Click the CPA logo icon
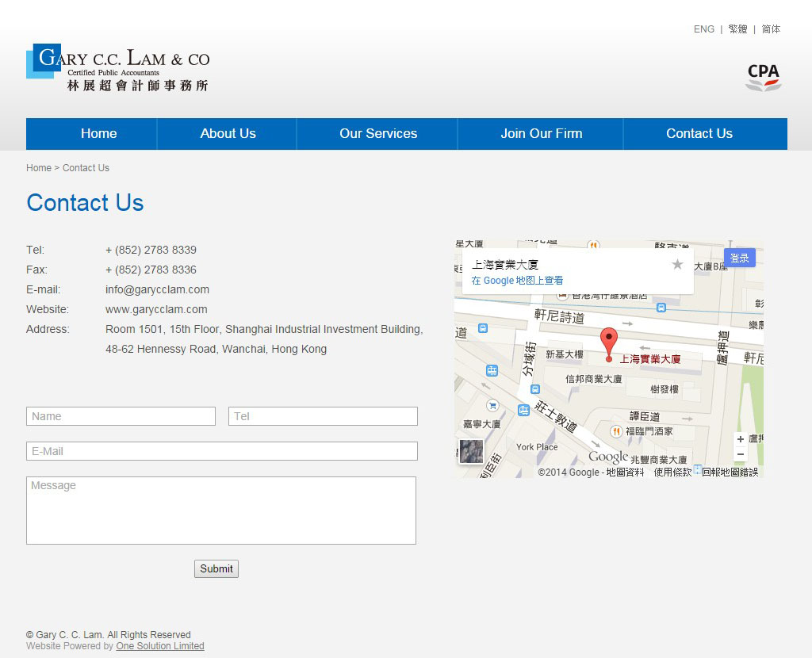 764,77
